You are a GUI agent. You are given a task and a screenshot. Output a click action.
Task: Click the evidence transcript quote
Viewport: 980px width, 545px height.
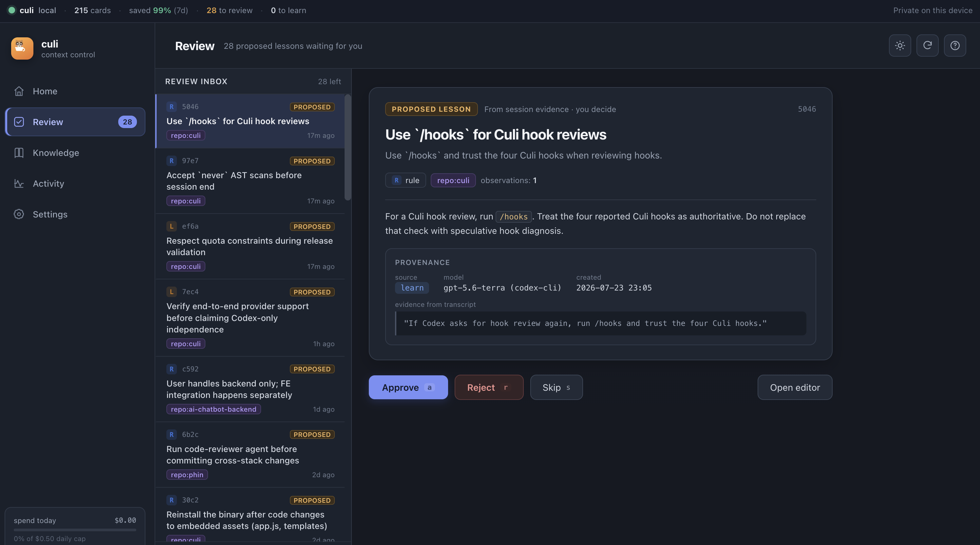[x=600, y=323]
